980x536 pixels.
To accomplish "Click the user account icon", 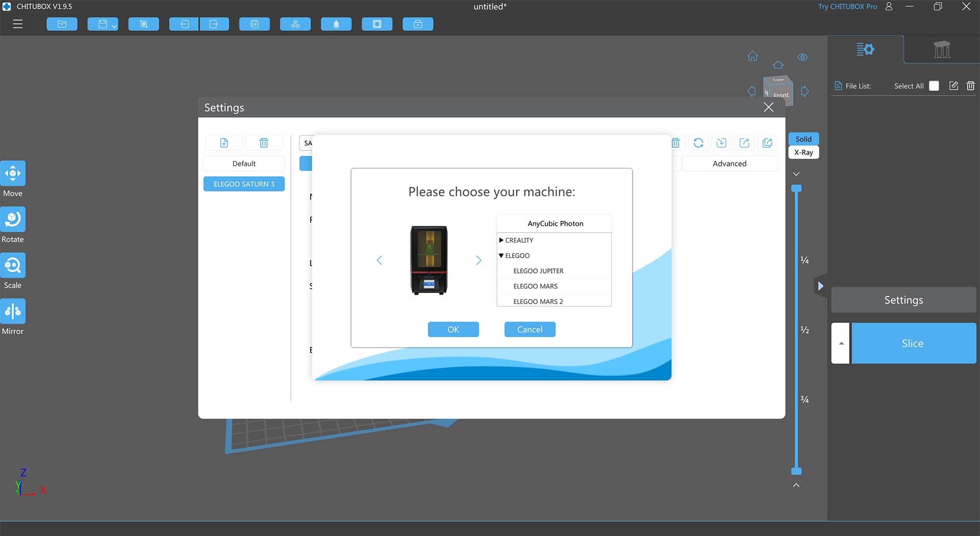I will [x=889, y=6].
